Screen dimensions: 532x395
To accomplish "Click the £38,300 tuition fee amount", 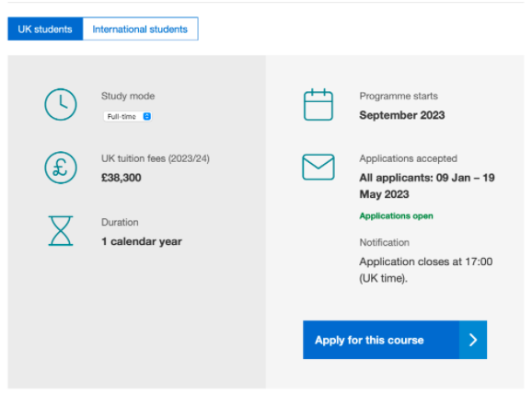I will [121, 178].
